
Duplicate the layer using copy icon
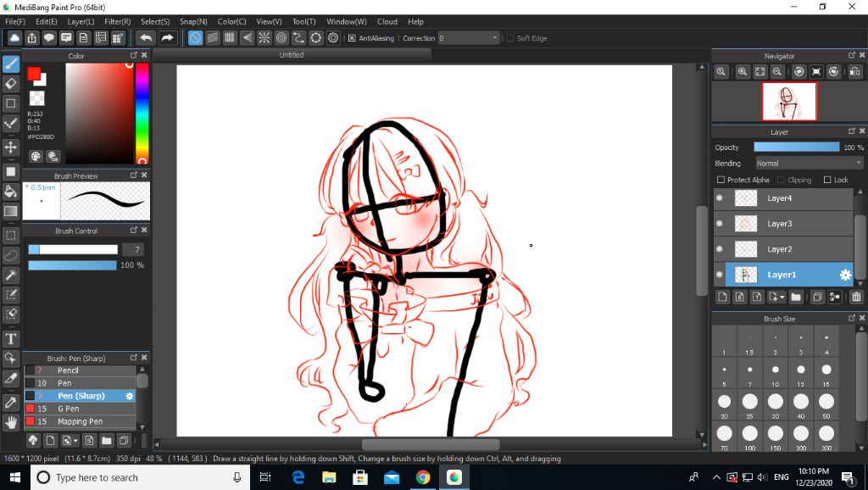coord(816,297)
